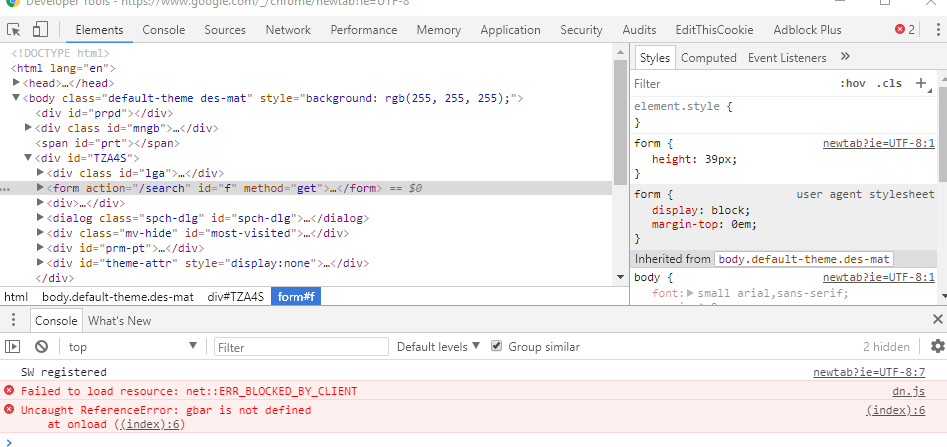Switch to the Event Listeners pane tab
The image size is (947, 447).
tap(787, 57)
